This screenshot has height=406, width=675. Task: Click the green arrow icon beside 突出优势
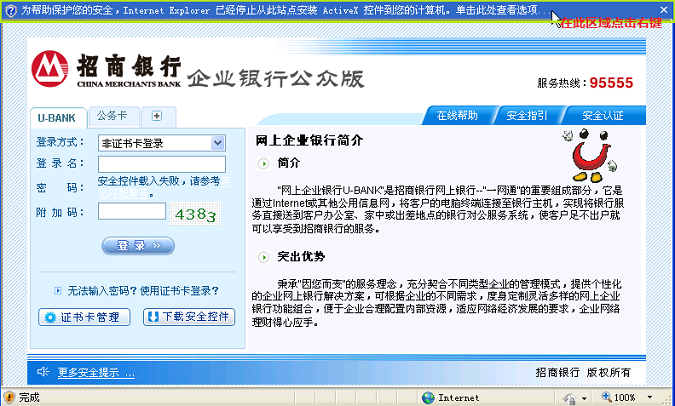[263, 257]
